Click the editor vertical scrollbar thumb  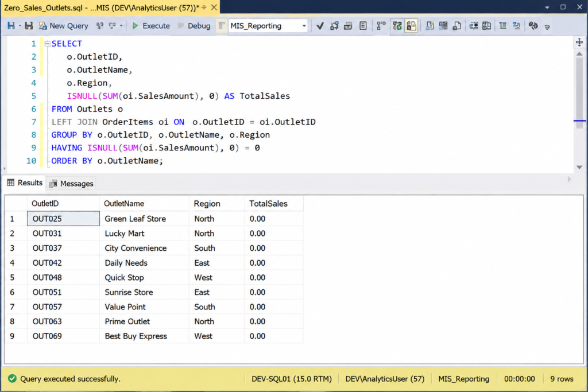(579, 94)
